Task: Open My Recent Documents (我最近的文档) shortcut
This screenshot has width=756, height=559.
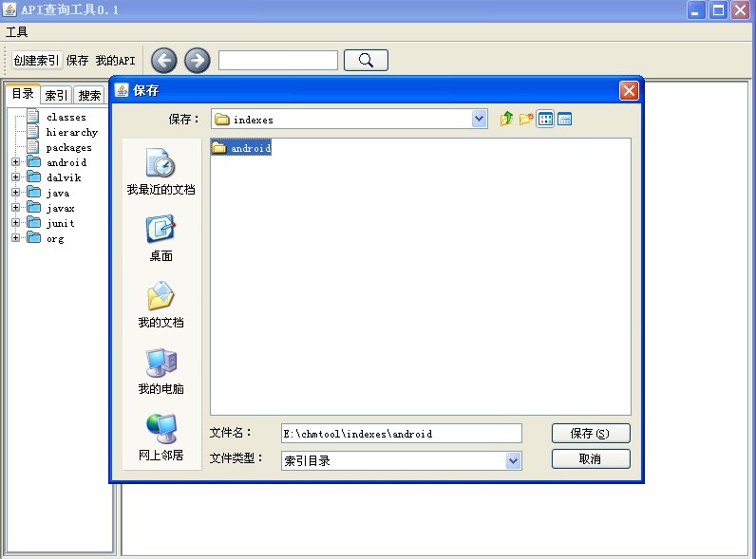Action: point(161,172)
